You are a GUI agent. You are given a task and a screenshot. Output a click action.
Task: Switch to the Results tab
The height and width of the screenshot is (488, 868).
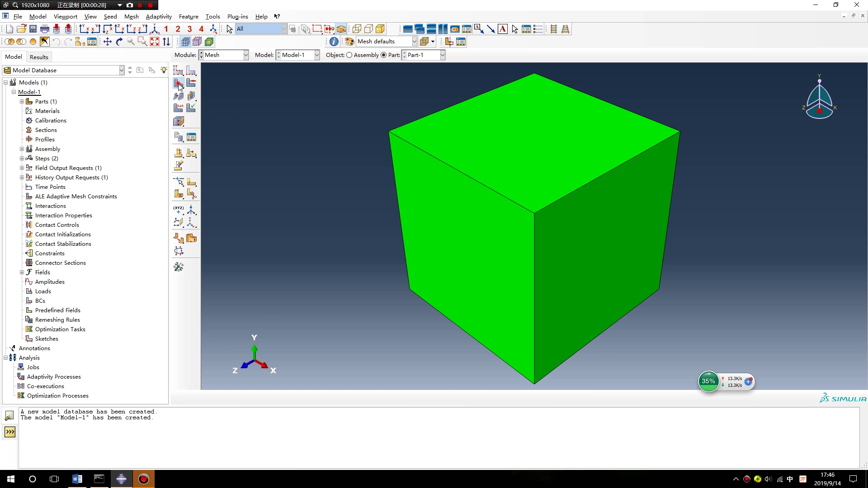coord(39,56)
